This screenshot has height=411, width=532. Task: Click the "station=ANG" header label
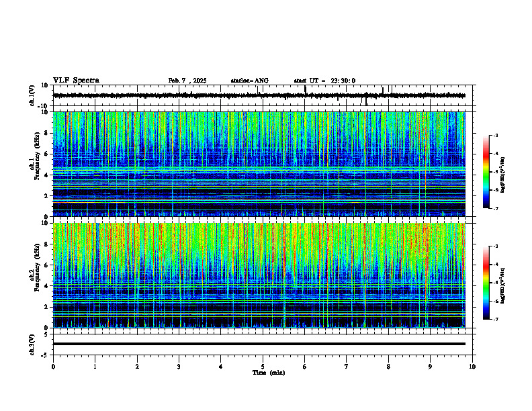249,81
